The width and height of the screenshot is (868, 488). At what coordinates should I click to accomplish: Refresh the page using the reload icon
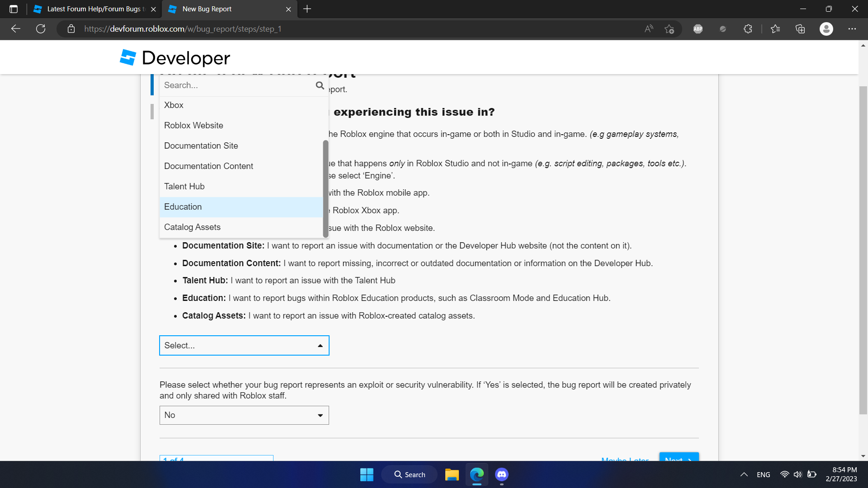click(x=40, y=28)
